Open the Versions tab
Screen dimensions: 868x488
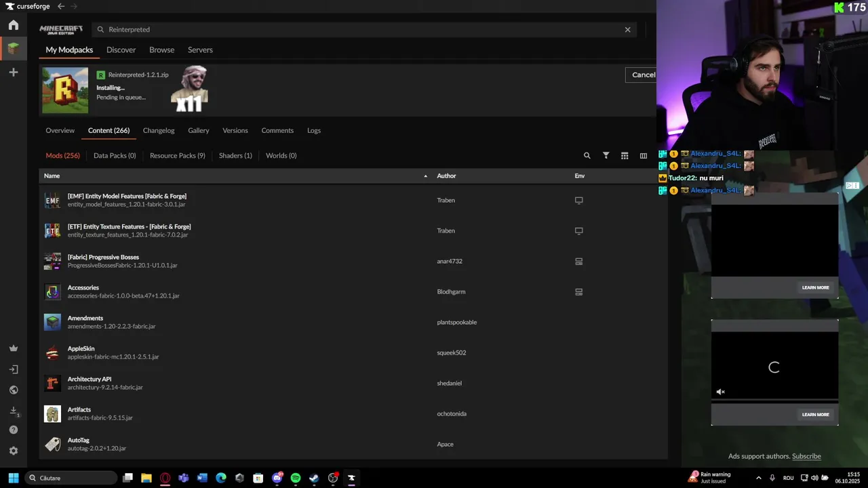click(235, 131)
